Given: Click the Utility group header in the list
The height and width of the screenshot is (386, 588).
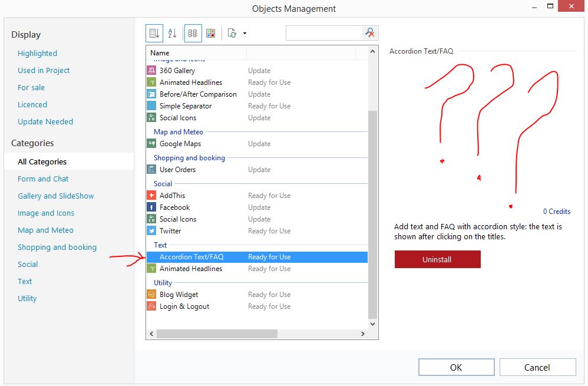Looking at the screenshot, I should [163, 282].
